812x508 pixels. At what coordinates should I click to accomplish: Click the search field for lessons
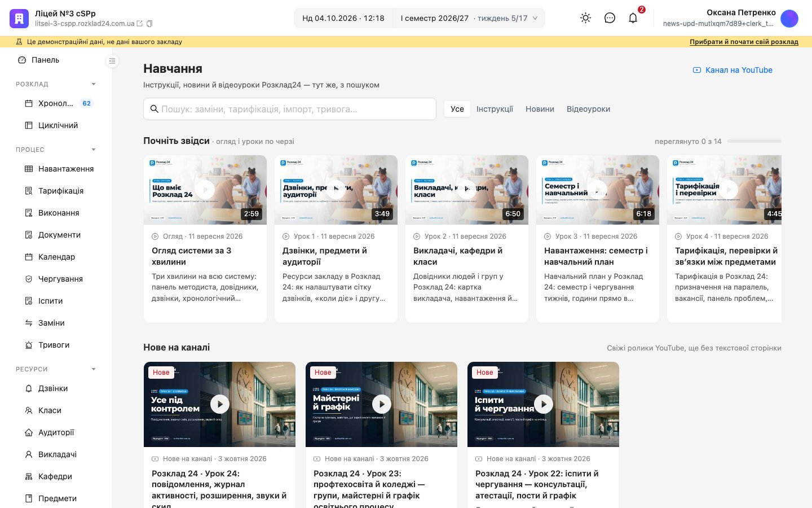[x=290, y=109]
